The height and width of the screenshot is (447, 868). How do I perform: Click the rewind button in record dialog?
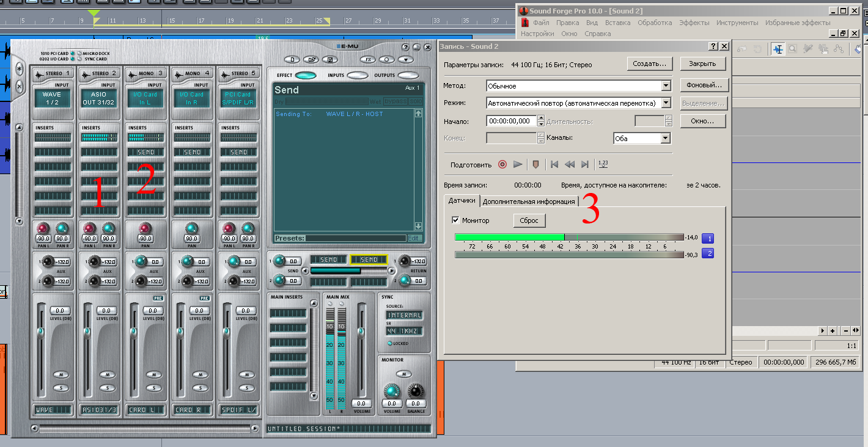pos(570,164)
